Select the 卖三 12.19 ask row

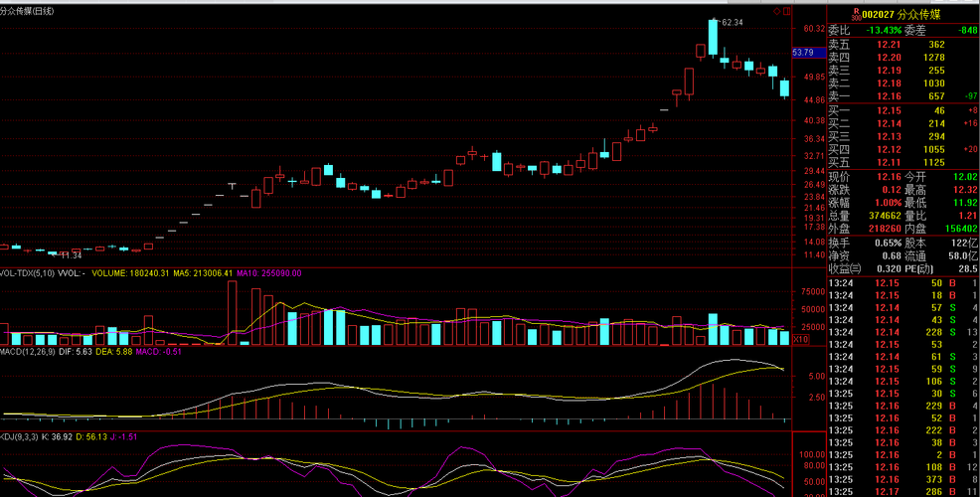(x=902, y=71)
